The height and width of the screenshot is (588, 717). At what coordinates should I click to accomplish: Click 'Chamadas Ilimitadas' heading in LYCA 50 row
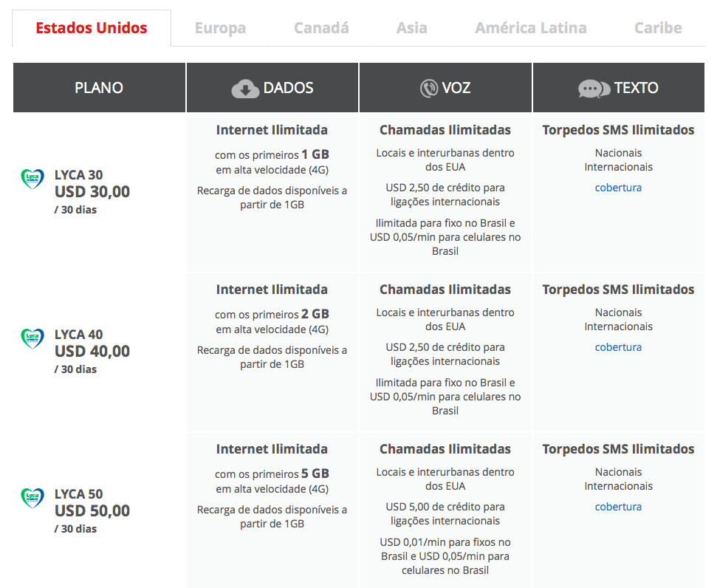tap(445, 449)
